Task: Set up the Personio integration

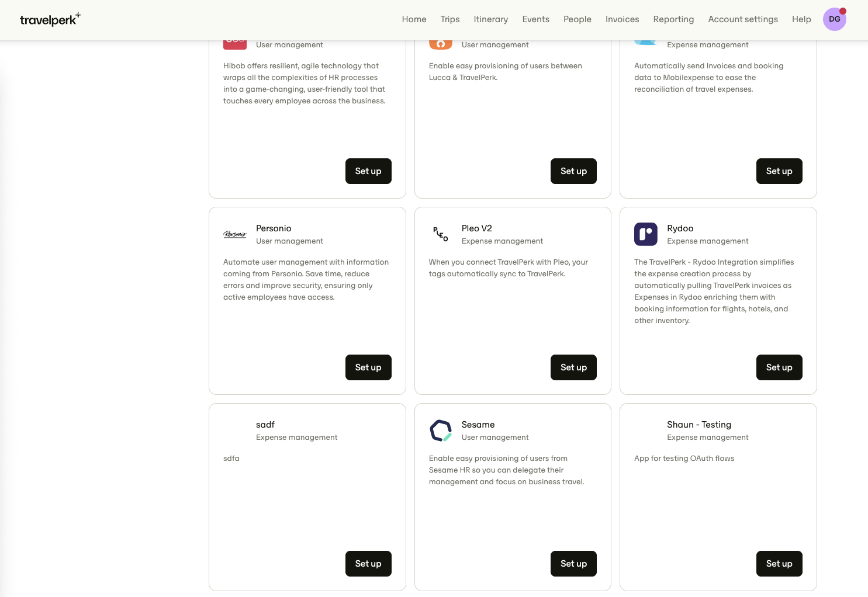Action: [x=368, y=367]
